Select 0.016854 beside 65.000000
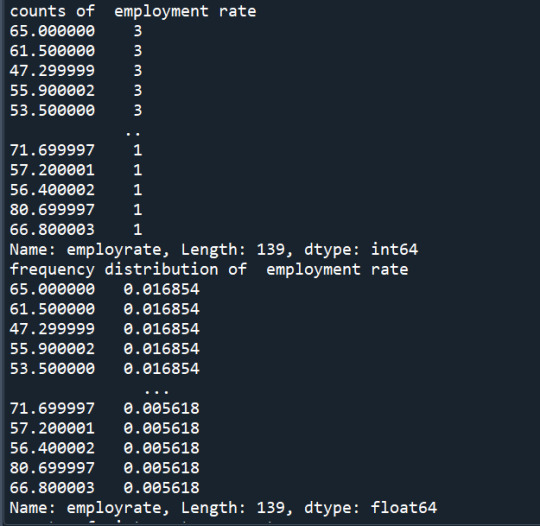 162,289
